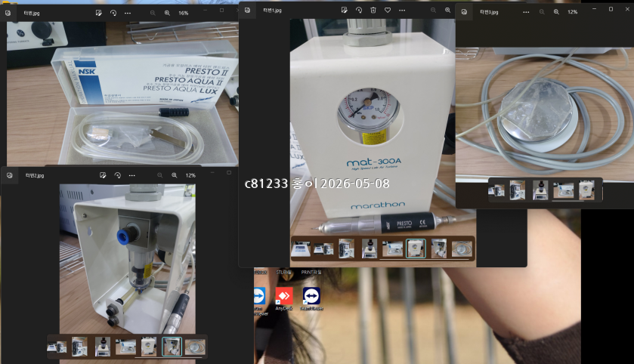
Task: Open black open-cabinet thumbnail in 터빈1.jpg filmstrip
Action: 347,248
